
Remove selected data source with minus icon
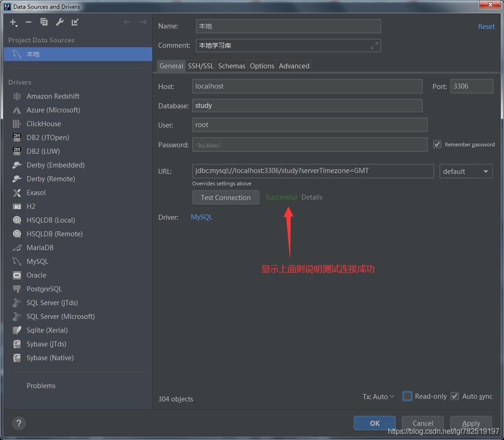coord(28,22)
